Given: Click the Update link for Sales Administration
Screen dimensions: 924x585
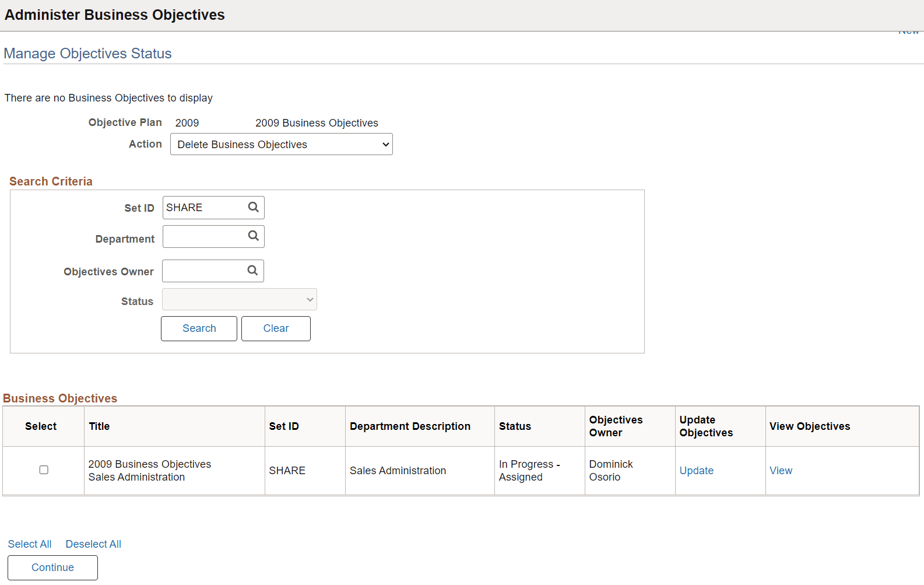Looking at the screenshot, I should (696, 471).
